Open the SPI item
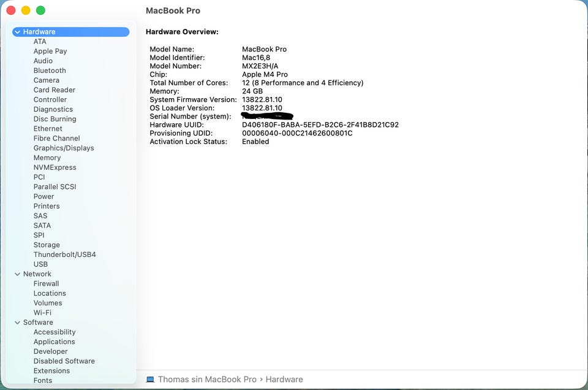The height and width of the screenshot is (390, 588). click(x=39, y=235)
